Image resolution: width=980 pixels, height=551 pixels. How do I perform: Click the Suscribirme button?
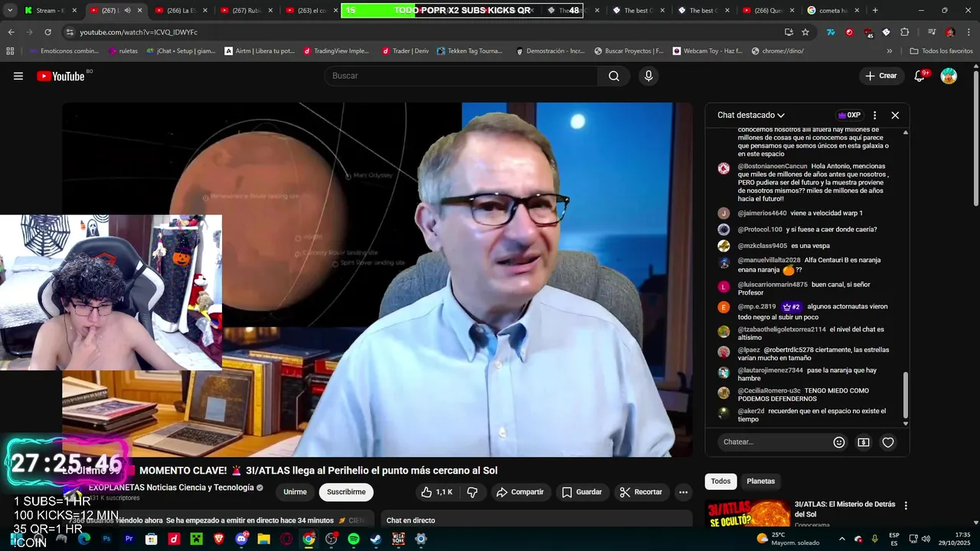[346, 492]
